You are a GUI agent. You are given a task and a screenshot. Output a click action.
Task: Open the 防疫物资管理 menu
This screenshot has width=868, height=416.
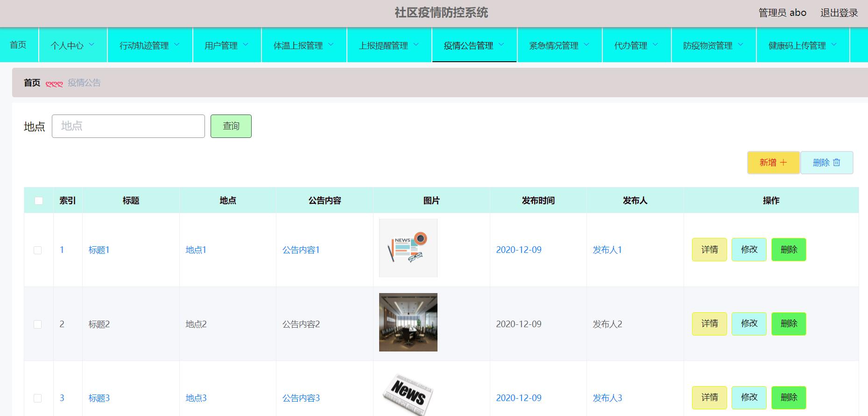713,45
